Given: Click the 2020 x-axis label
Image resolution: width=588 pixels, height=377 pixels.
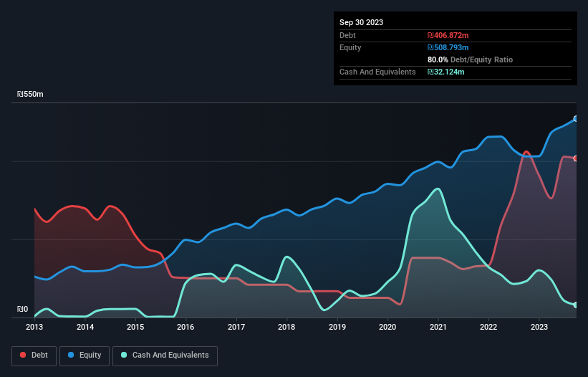Looking at the screenshot, I should pos(387,327).
